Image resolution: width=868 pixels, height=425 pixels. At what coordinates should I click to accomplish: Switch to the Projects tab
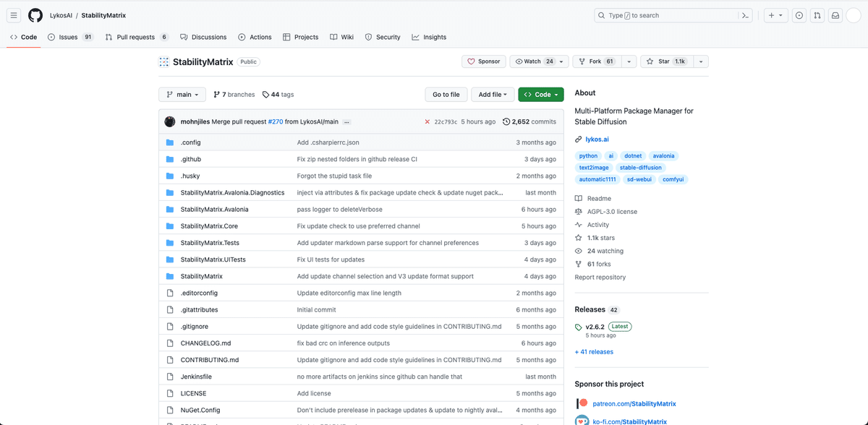(301, 37)
